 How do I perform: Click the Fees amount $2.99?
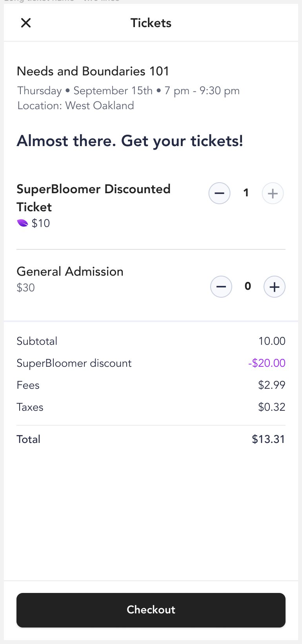[x=272, y=385]
